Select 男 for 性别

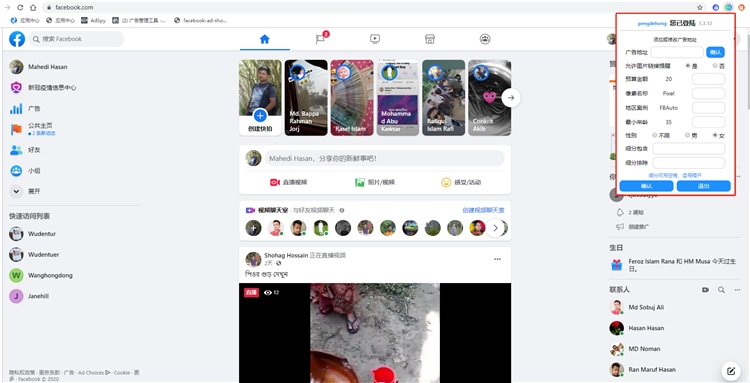688,136
